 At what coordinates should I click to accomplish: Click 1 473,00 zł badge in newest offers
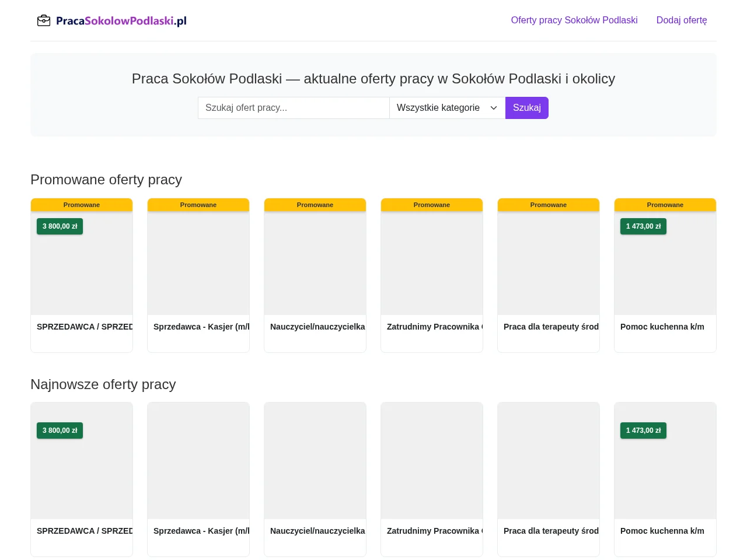point(643,430)
